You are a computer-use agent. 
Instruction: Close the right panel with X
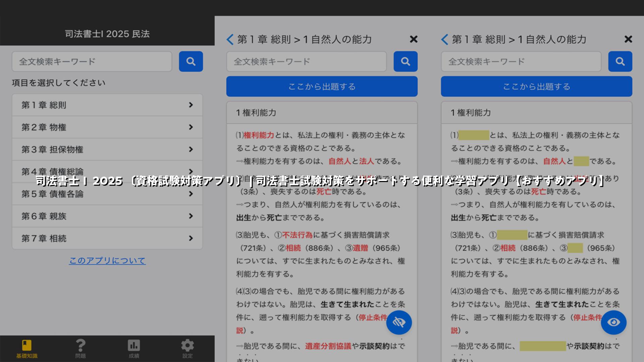point(628,39)
